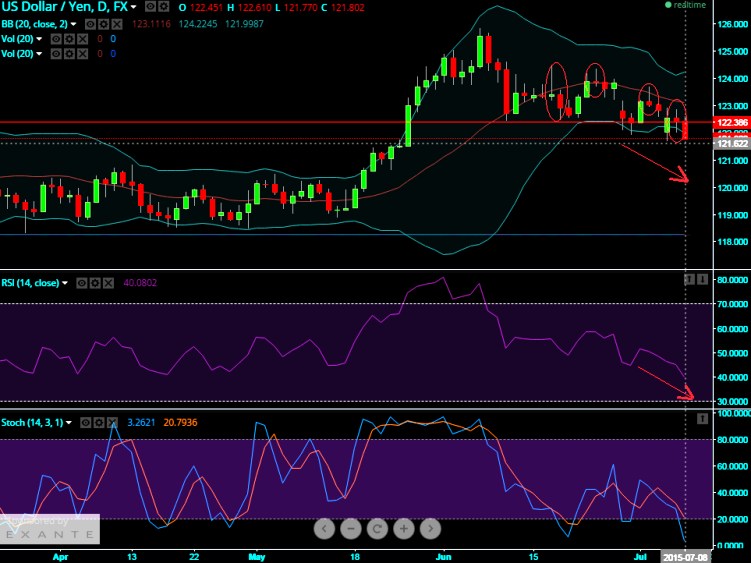This screenshot has width=751, height=563.
Task: Click the 30.0000 RSI scale label
Action: 731,402
